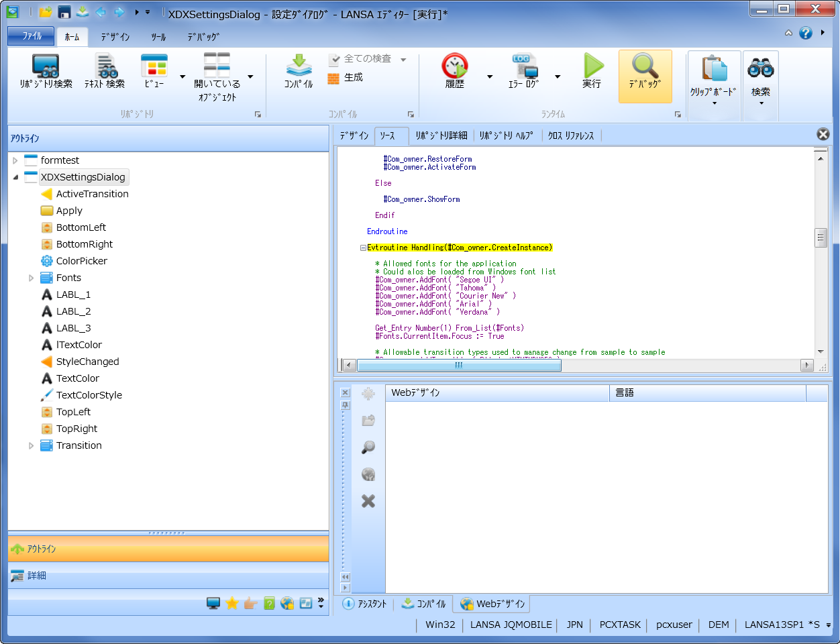Viewport: 840px width, 644px height.
Task: Select ColorPicker in the outline tree
Action: click(x=81, y=261)
